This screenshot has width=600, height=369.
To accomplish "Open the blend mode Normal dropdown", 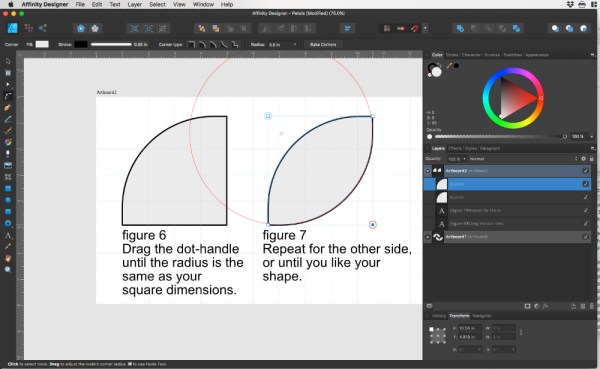I will pyautogui.click(x=523, y=158).
